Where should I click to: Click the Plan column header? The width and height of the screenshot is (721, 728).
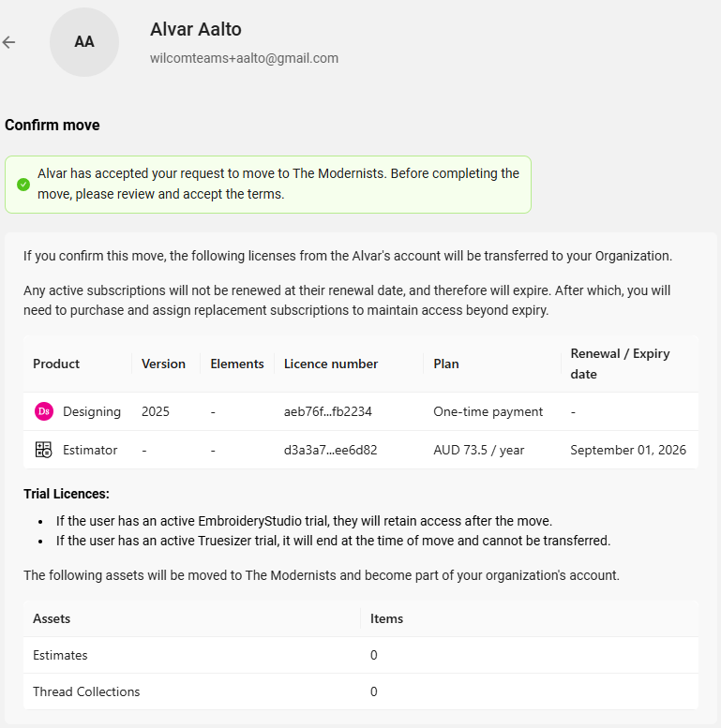pyautogui.click(x=446, y=364)
